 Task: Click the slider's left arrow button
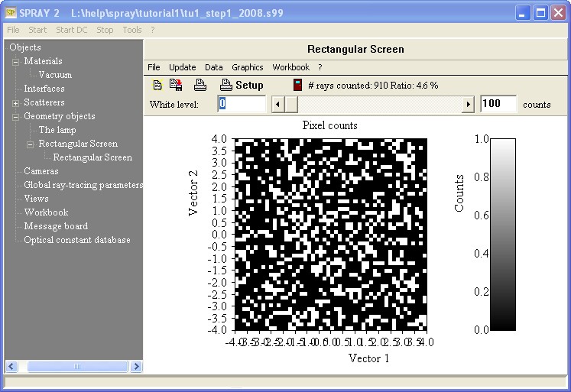pos(279,104)
